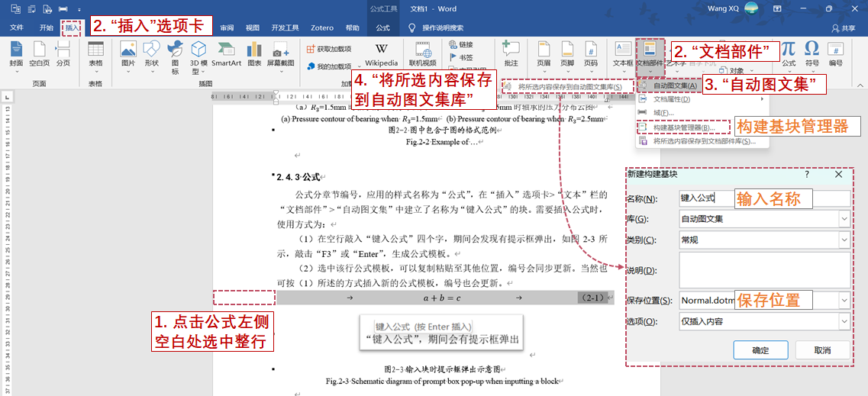868x396 pixels.
Task: Click the 3D 模型 icon
Action: coord(198,53)
